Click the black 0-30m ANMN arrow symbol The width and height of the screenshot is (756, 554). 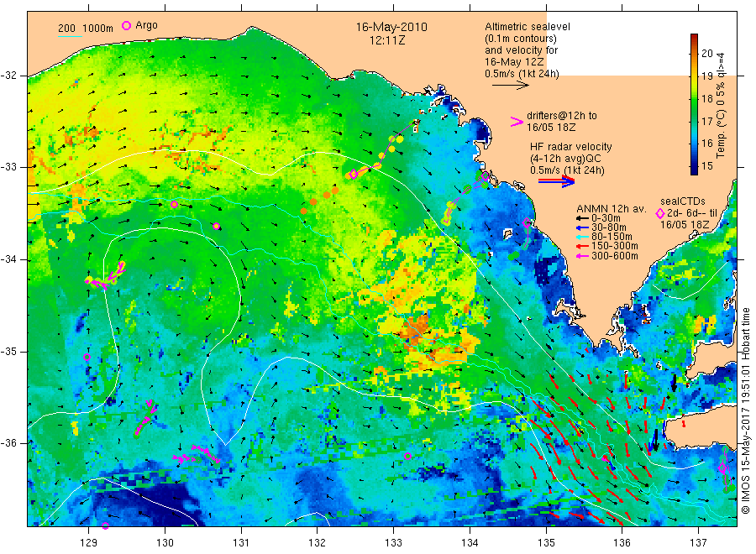click(583, 219)
